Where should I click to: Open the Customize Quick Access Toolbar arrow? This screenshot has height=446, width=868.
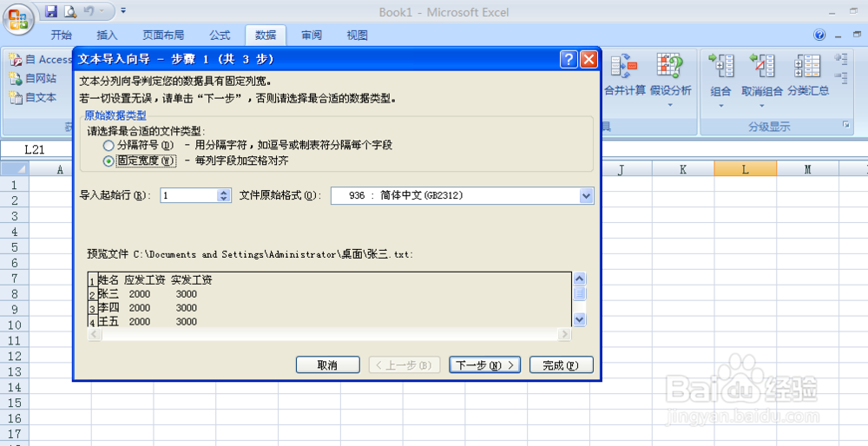point(123,10)
